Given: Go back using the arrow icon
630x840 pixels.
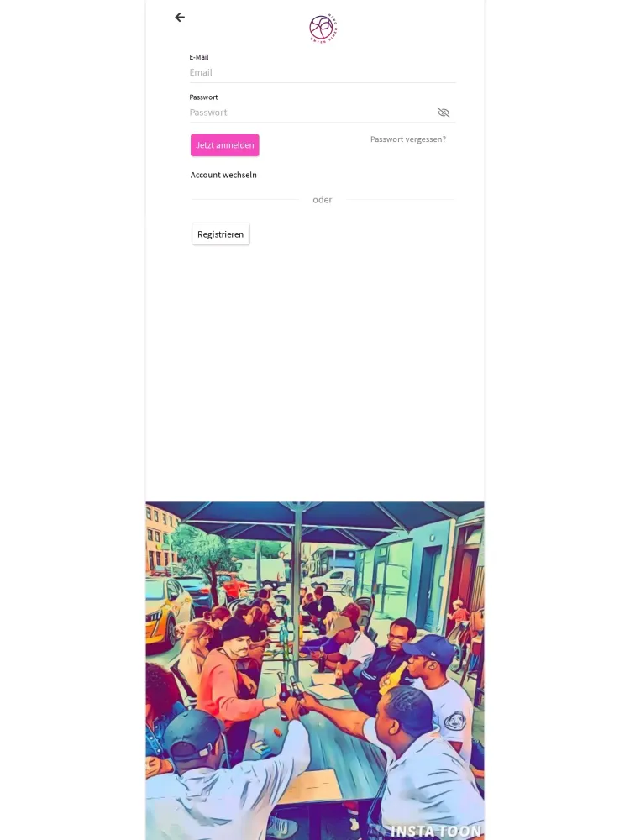Looking at the screenshot, I should (x=180, y=18).
